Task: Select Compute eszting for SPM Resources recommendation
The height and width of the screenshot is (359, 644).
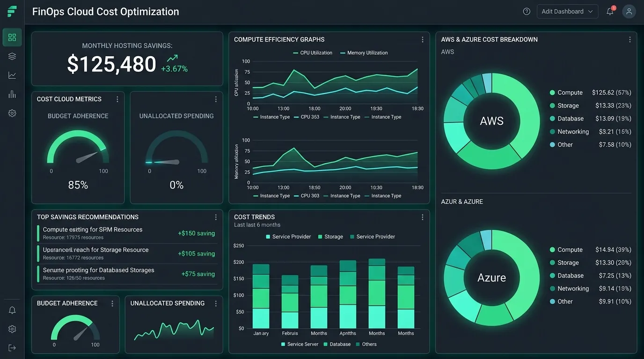Action: 127,233
